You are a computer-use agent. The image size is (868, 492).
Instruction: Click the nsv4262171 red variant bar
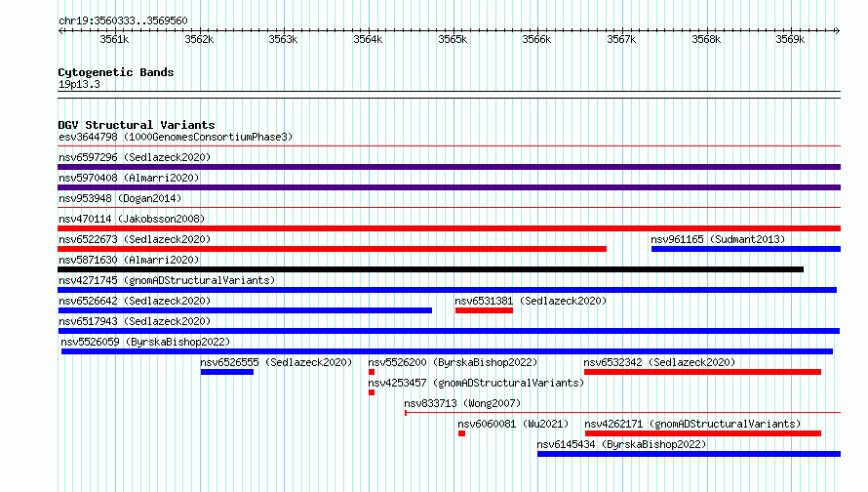[x=703, y=433]
